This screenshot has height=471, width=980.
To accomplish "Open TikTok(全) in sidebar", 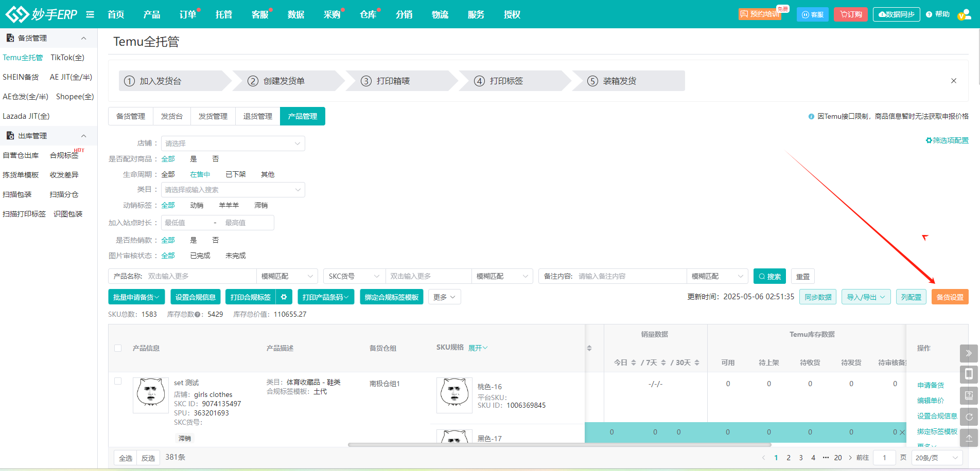I will tap(67, 58).
